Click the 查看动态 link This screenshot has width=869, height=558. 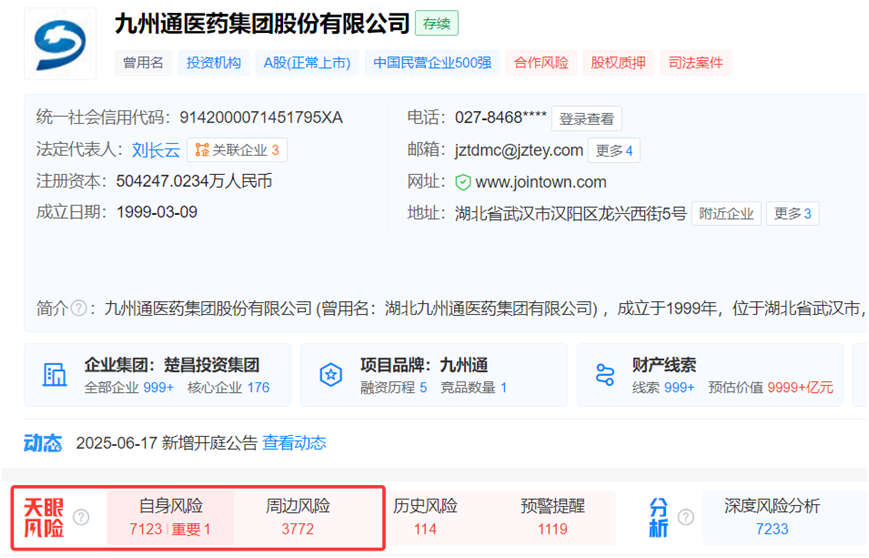(x=294, y=443)
